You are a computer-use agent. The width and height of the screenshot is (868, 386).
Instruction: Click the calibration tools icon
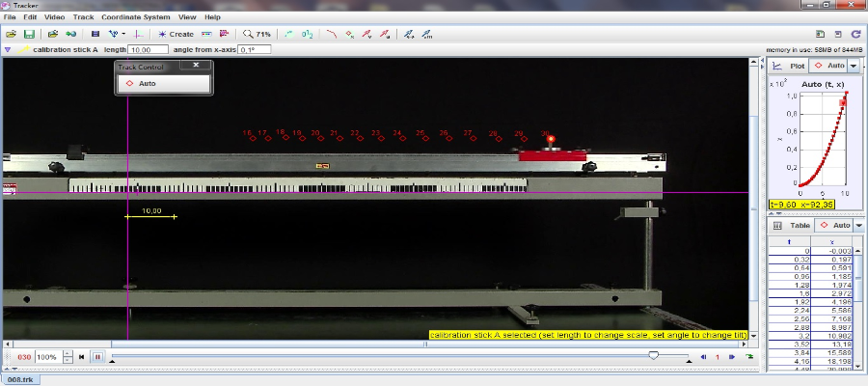click(x=114, y=34)
